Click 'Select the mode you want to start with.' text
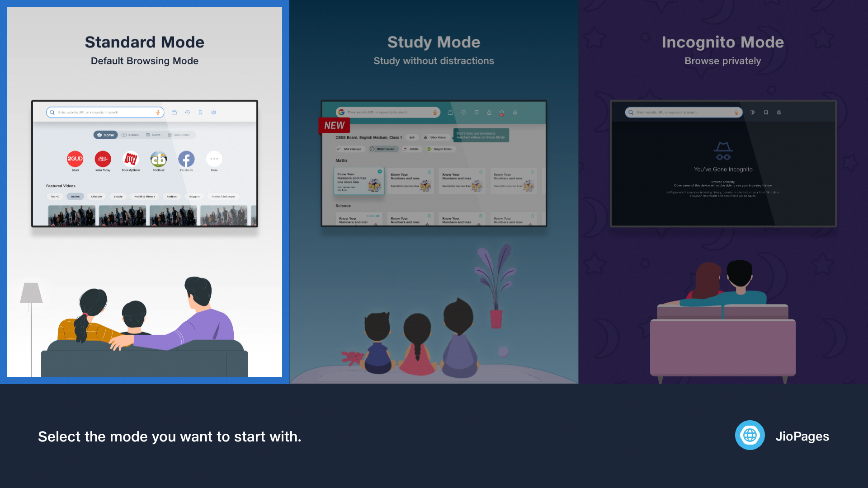868x488 pixels. pos(170,437)
